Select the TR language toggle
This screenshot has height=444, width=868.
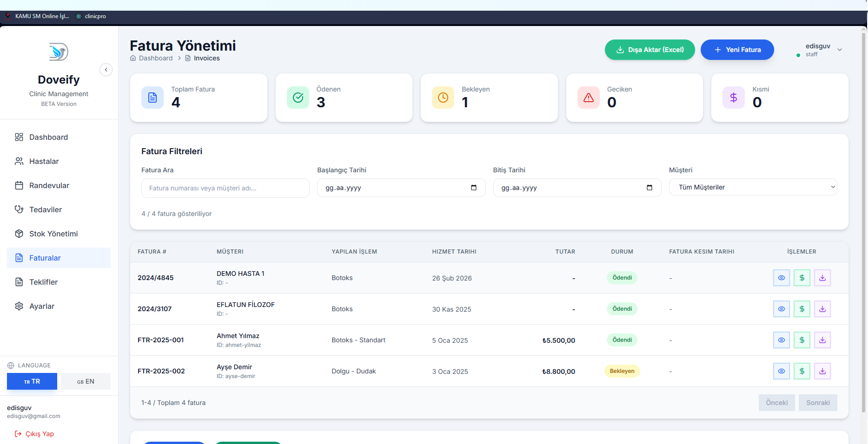click(x=32, y=381)
